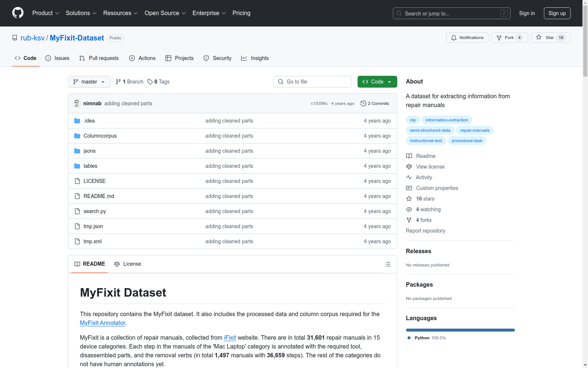Open the Actions tab

[x=142, y=58]
